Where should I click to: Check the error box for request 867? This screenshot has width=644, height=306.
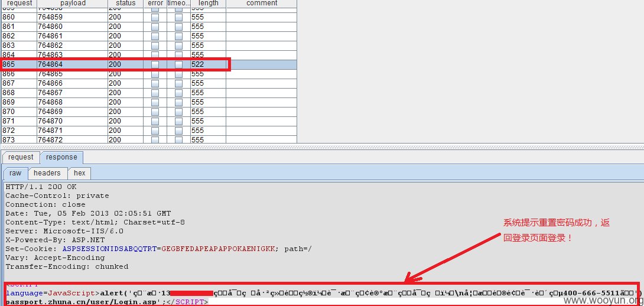pos(155,83)
